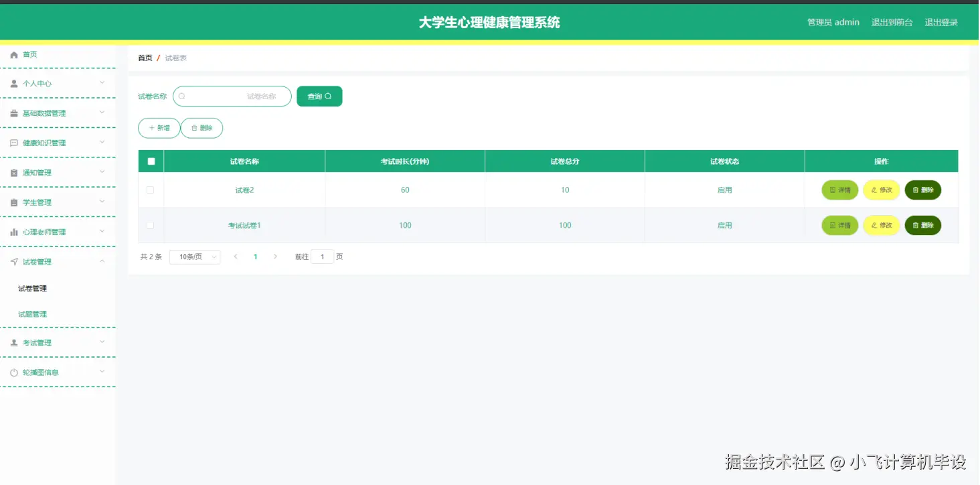Viewport: 980px width, 485px height.
Task: Click 退出登录 in the header
Action: (x=941, y=22)
